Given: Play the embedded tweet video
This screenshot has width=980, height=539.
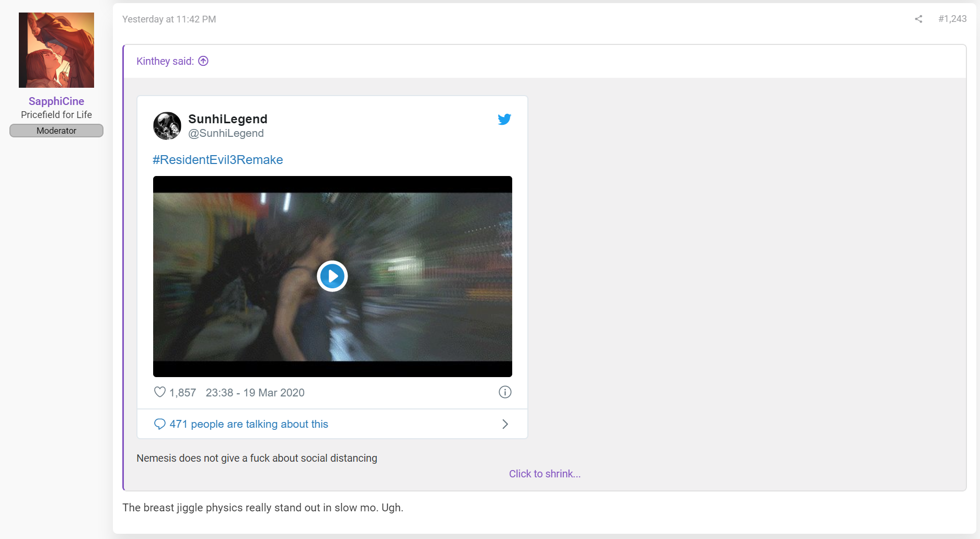Looking at the screenshot, I should coord(332,276).
